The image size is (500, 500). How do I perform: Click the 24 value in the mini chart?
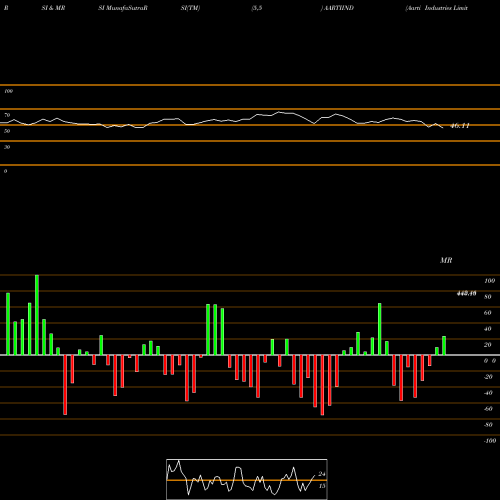322,474
